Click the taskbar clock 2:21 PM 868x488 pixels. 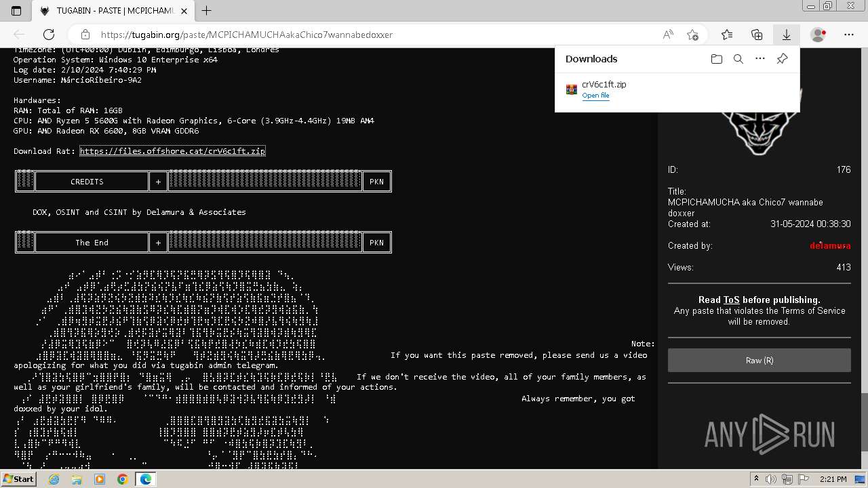(833, 479)
